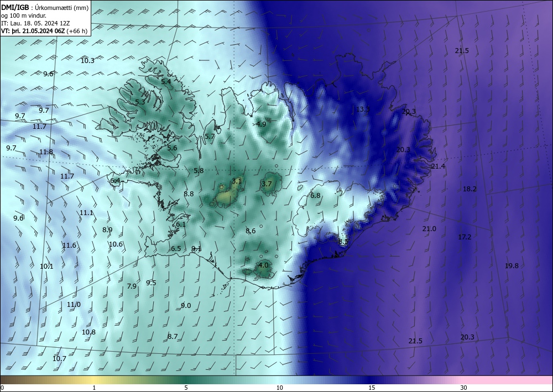The height and width of the screenshot is (392, 553).
Task: Click the 9.1 value label
Action: pyautogui.click(x=196, y=249)
